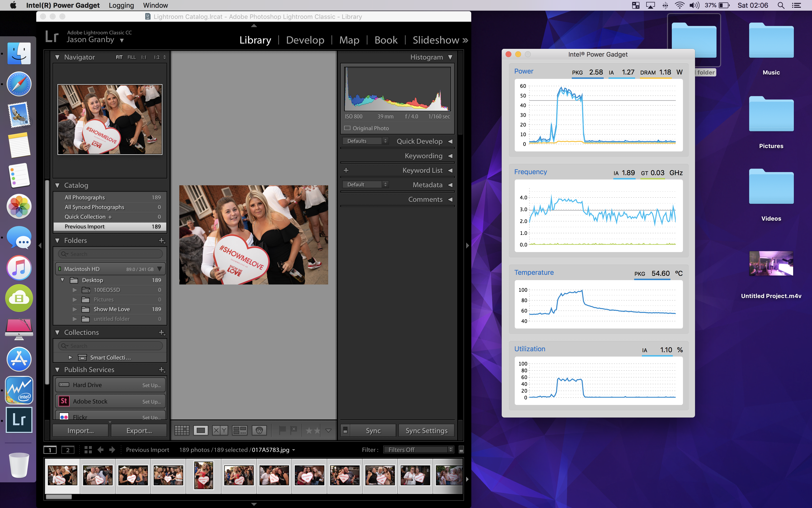Open App Store from the Dock

pos(19,359)
